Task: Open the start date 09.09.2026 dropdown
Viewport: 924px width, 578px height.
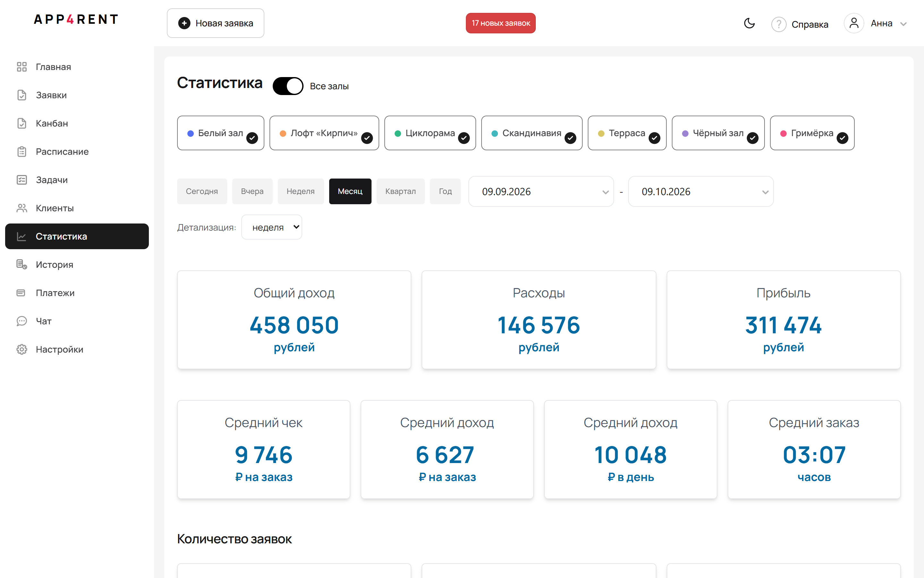Action: 541,191
